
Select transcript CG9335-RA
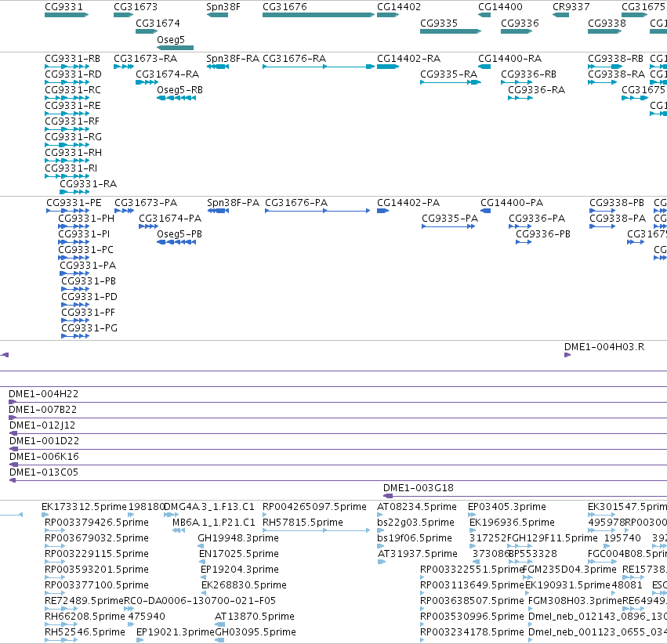click(451, 82)
